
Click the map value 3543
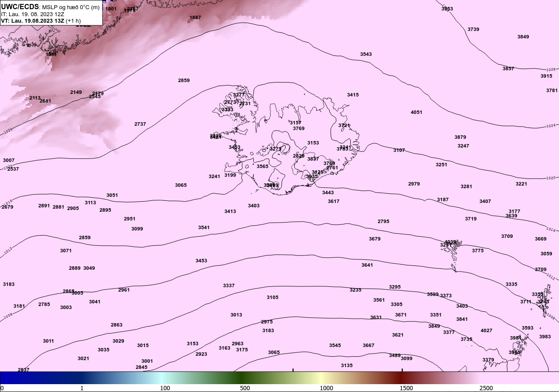point(366,54)
